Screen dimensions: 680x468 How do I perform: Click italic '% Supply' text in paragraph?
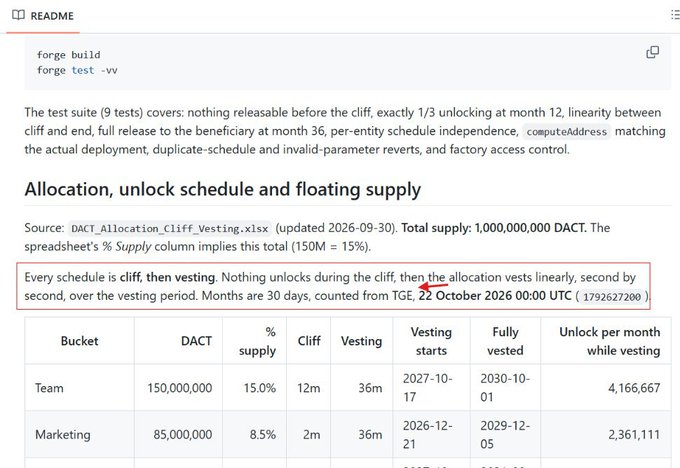(x=127, y=246)
